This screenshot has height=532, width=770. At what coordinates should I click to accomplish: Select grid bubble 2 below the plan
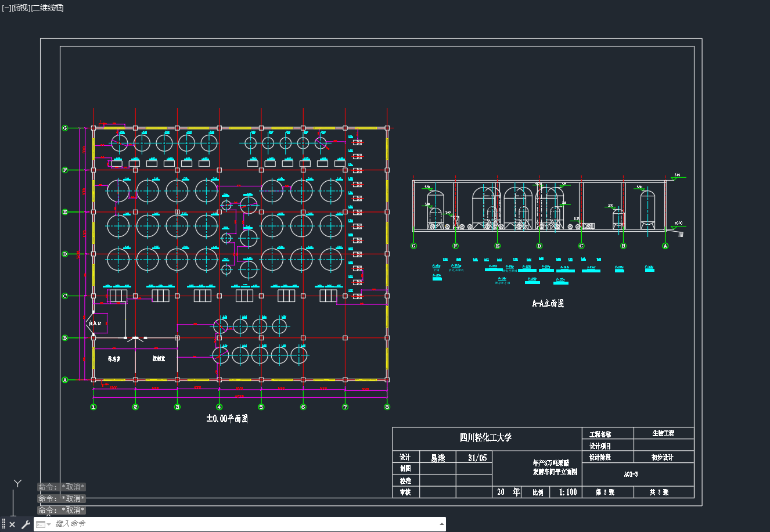coord(135,407)
